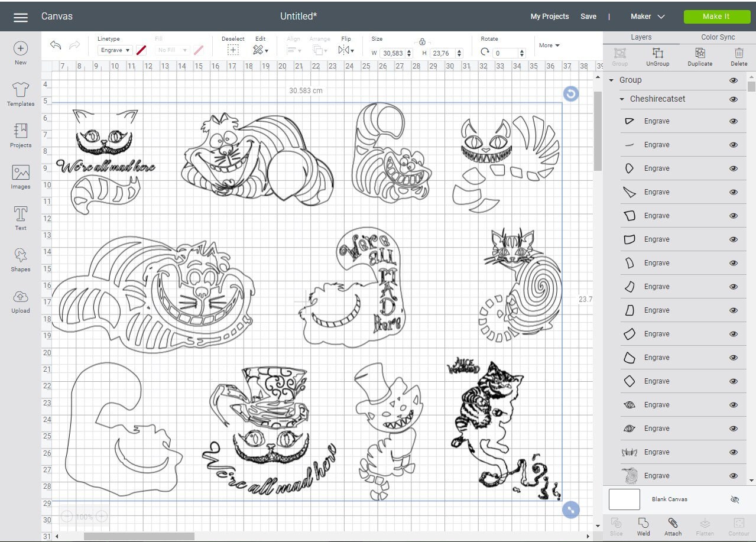Open the Maker machine dropdown
The image size is (756, 542).
[647, 16]
